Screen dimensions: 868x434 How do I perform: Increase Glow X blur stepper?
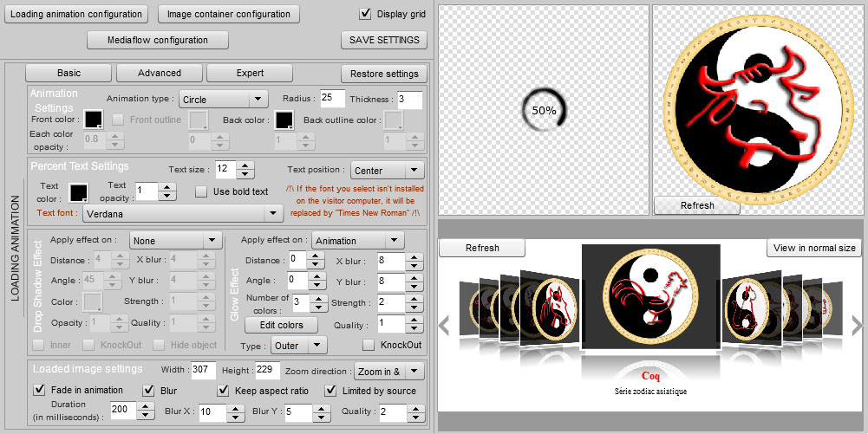(x=414, y=257)
